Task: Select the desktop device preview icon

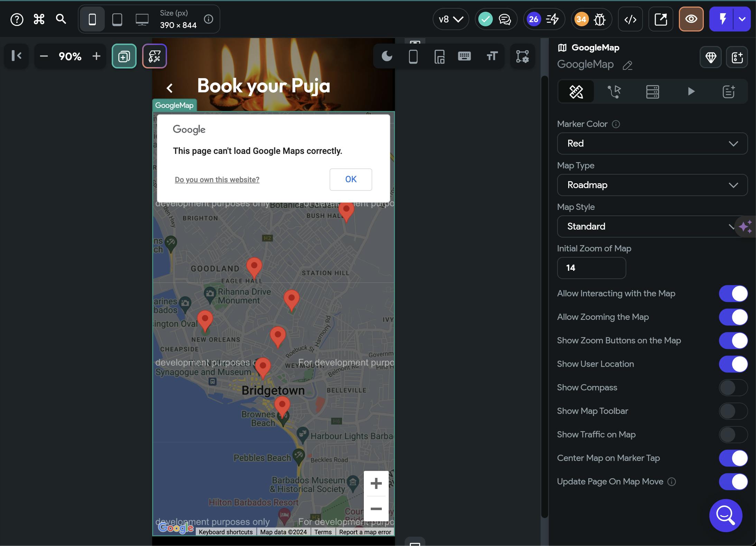Action: click(x=142, y=19)
